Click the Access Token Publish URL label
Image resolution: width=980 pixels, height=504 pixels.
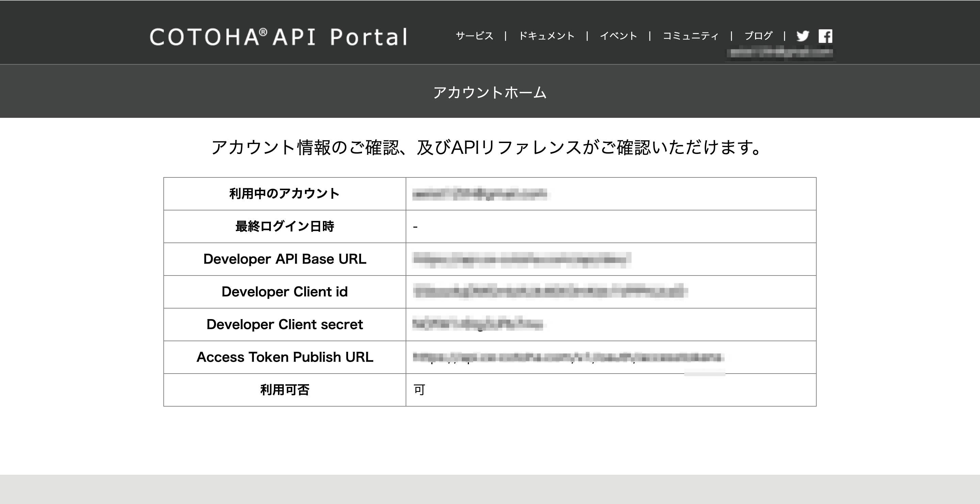[284, 357]
